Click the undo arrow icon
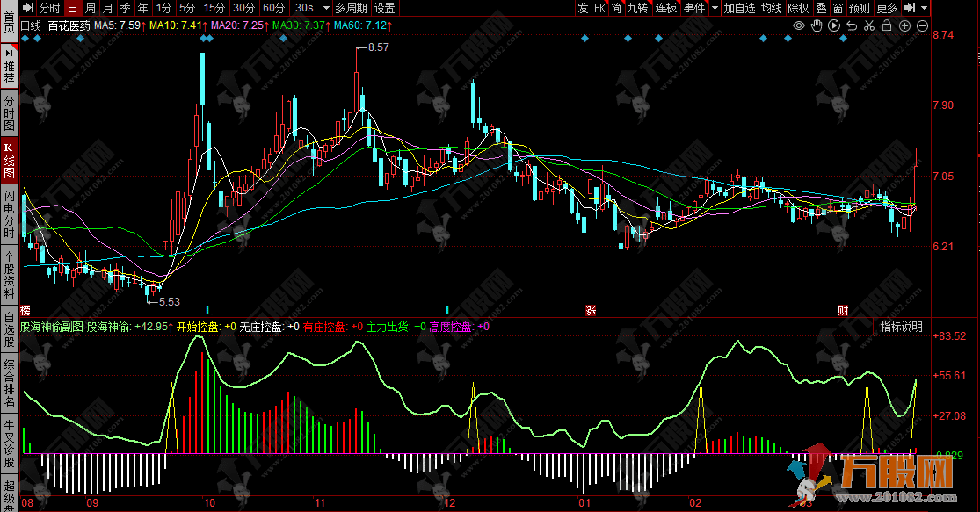 coord(852,25)
